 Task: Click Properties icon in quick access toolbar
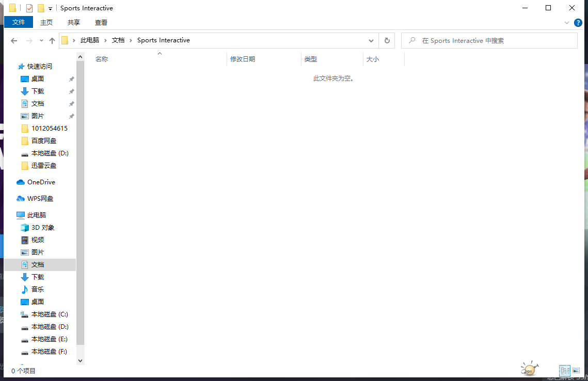29,8
